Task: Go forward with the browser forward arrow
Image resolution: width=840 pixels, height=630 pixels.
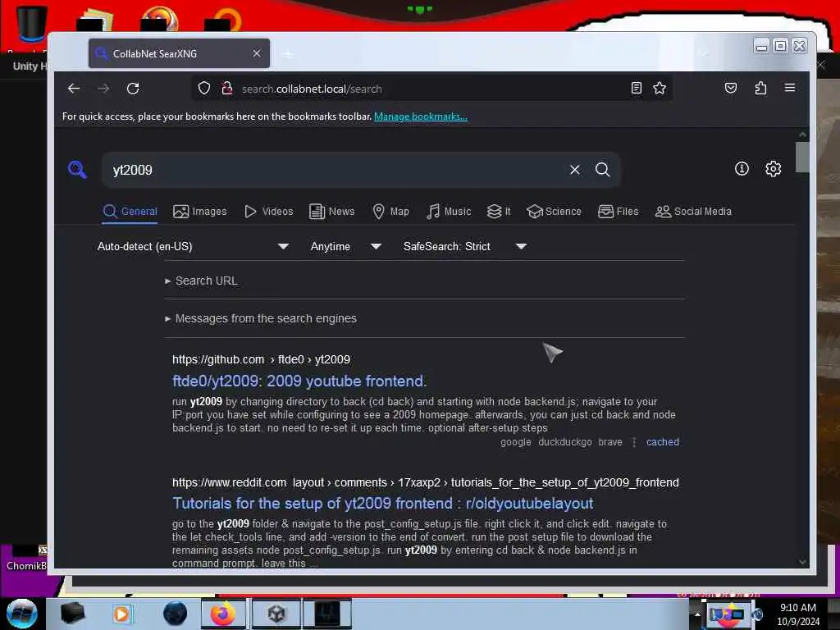Action: [104, 89]
